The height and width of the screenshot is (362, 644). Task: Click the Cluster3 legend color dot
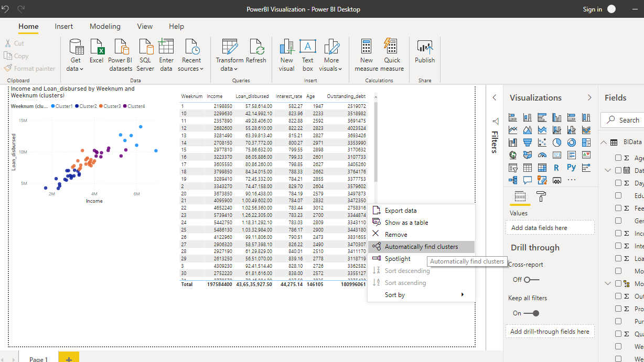click(x=101, y=106)
